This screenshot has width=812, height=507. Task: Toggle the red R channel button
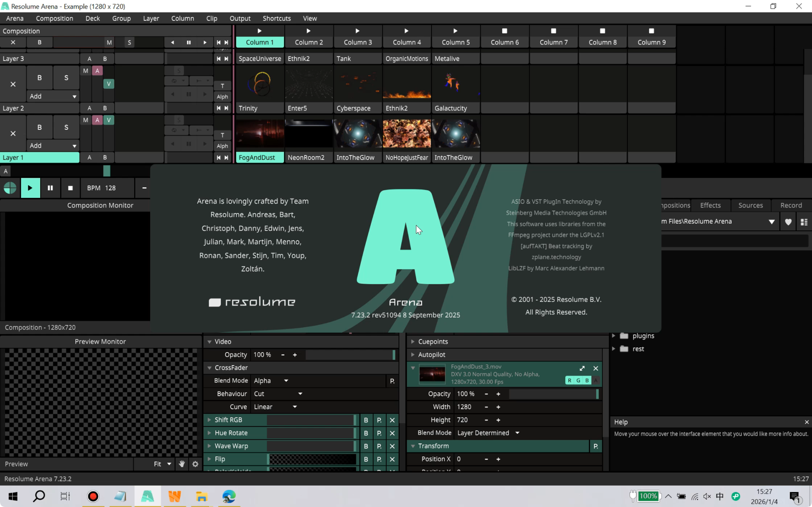pos(569,380)
